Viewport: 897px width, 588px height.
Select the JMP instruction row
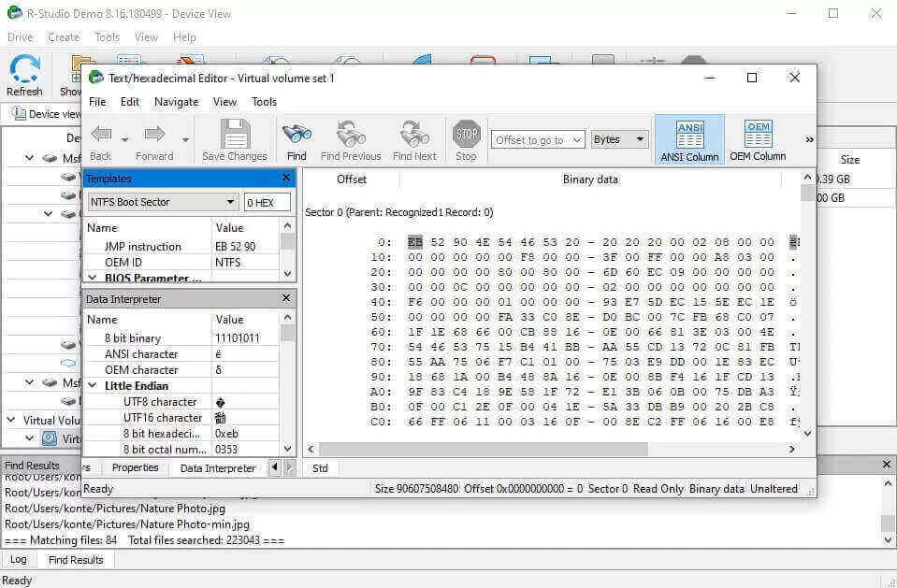pyautogui.click(x=182, y=247)
